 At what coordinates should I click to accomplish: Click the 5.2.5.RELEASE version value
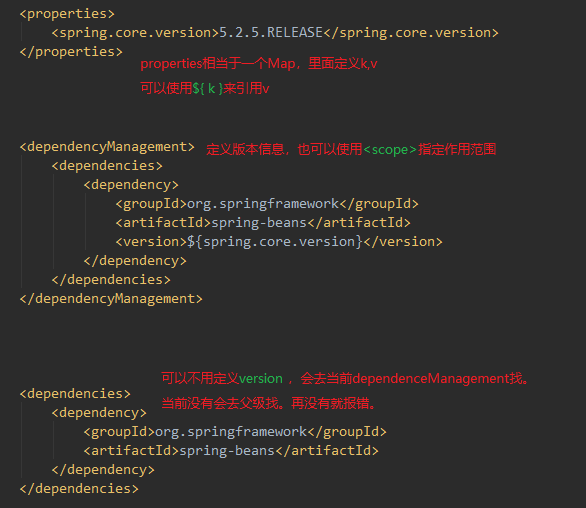271,33
